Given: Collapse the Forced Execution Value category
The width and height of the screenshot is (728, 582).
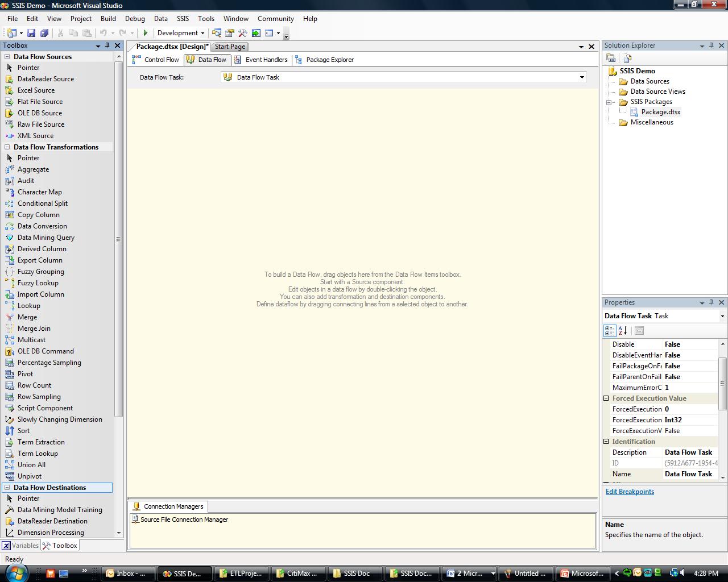Looking at the screenshot, I should click(606, 398).
